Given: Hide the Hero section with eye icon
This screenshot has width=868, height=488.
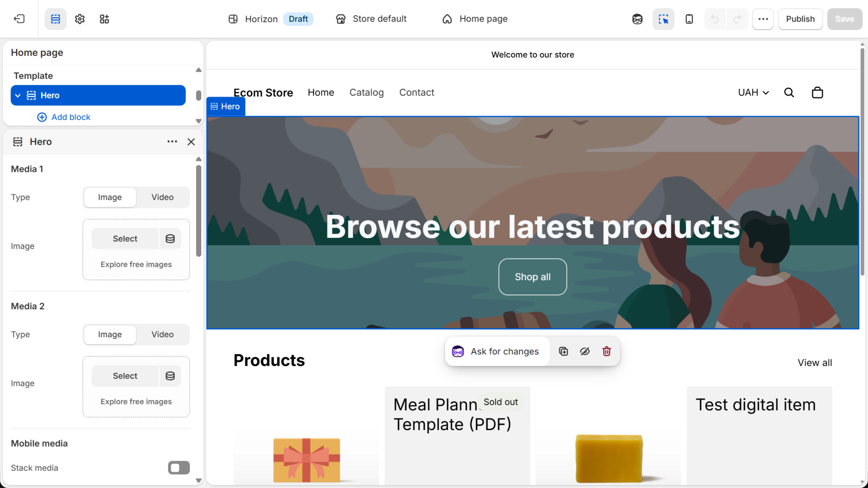Looking at the screenshot, I should pyautogui.click(x=585, y=351).
